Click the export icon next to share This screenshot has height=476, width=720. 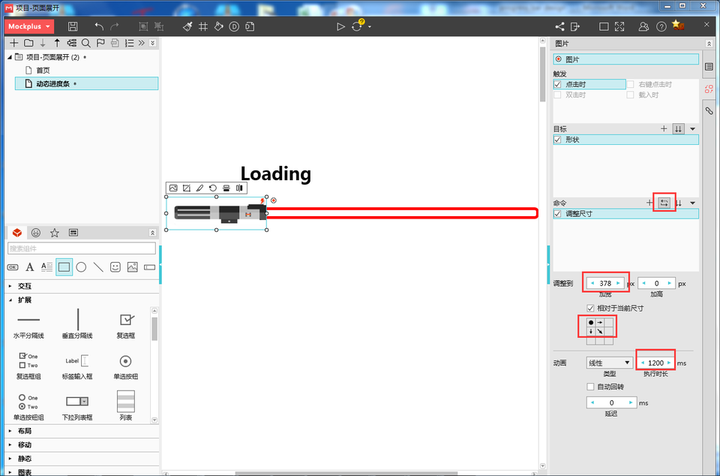(x=575, y=27)
